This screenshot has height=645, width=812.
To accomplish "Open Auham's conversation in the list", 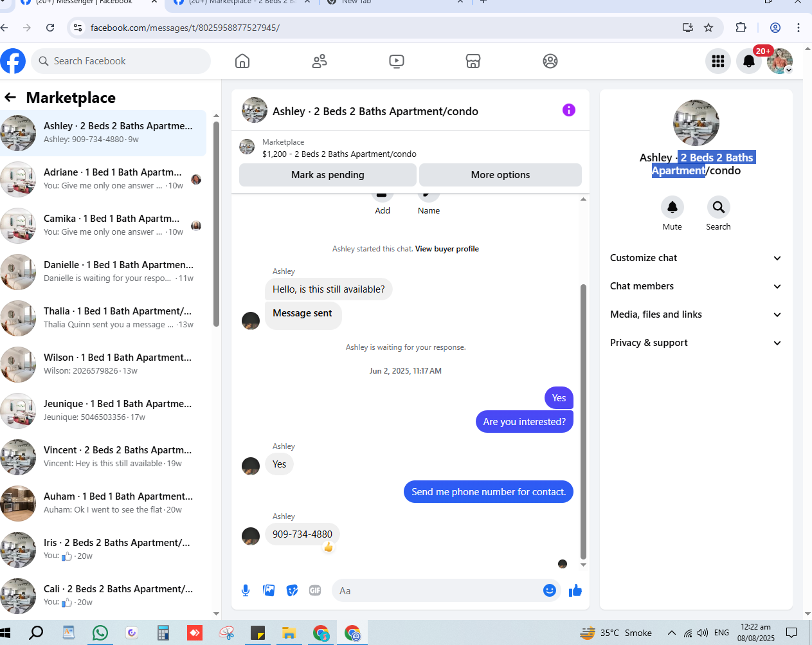I will pos(104,504).
